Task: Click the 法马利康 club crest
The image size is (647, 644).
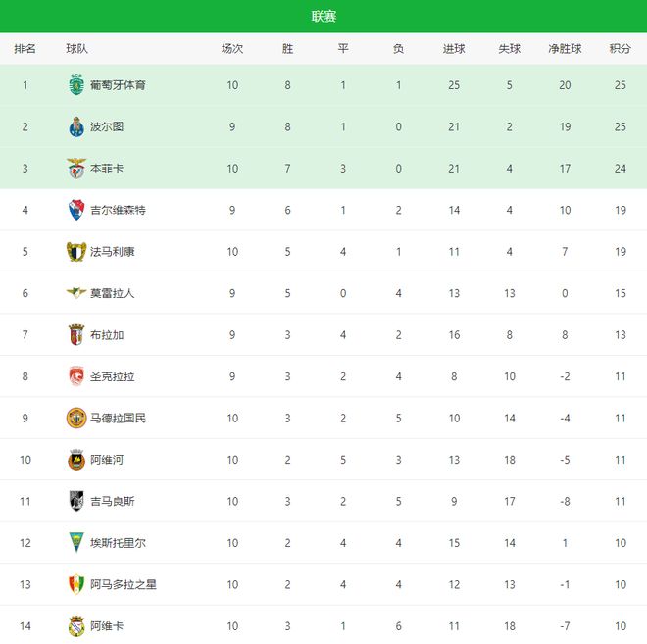Action: click(76, 252)
